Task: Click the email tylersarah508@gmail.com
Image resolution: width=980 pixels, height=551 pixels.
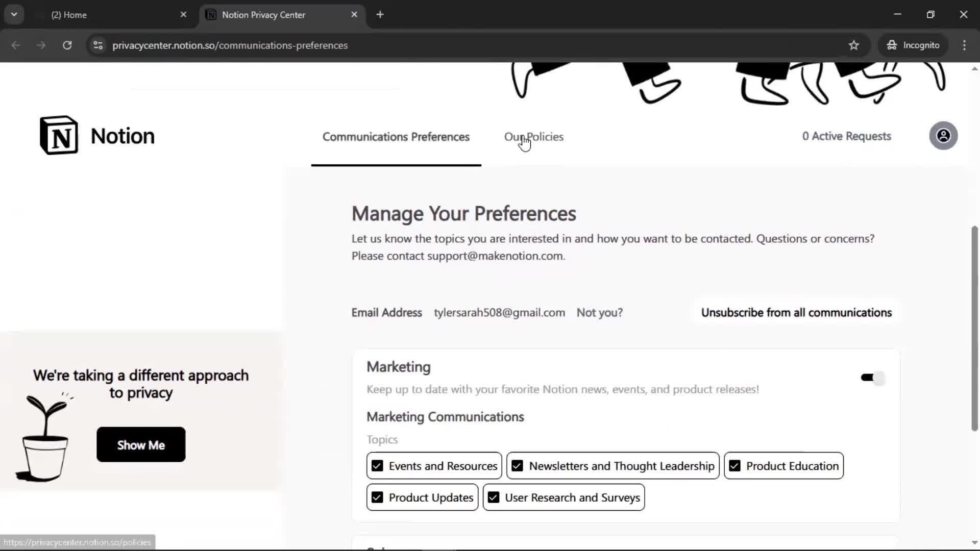Action: pyautogui.click(x=499, y=313)
